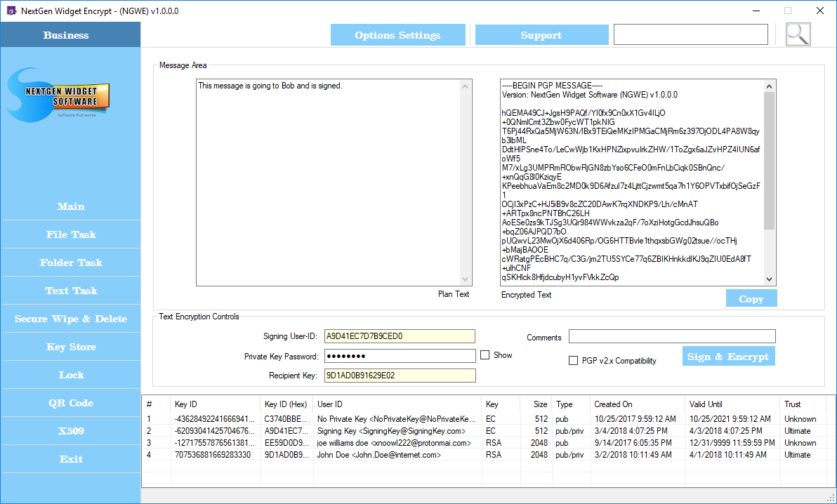Toggle the Show password checkbox
837x504 pixels.
485,355
